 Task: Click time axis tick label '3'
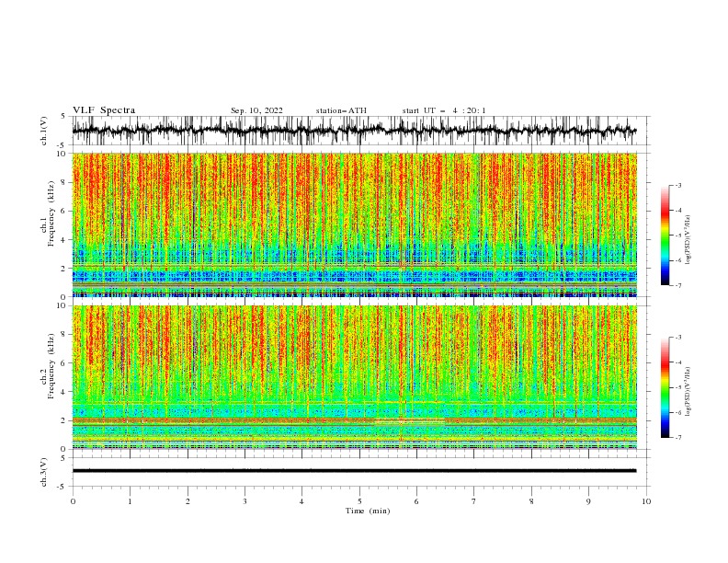[245, 501]
